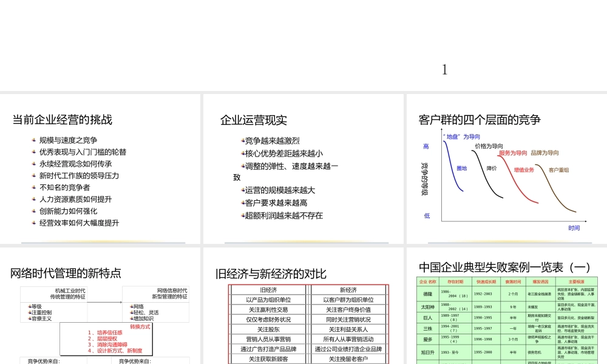Select the brown label 品牌为导向
Image resolution: width=607 pixels, height=364 pixels.
point(544,153)
